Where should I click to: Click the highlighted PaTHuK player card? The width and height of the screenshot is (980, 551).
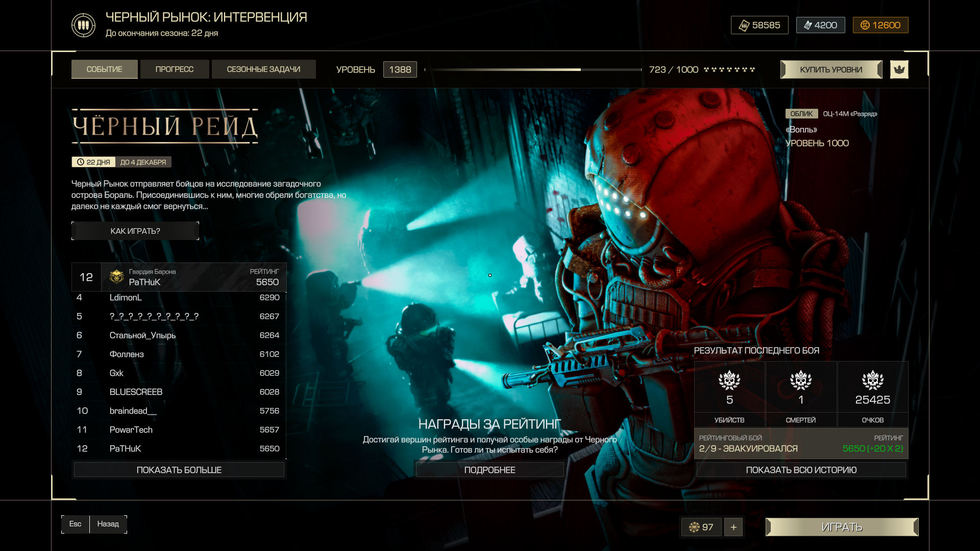pyautogui.click(x=179, y=277)
